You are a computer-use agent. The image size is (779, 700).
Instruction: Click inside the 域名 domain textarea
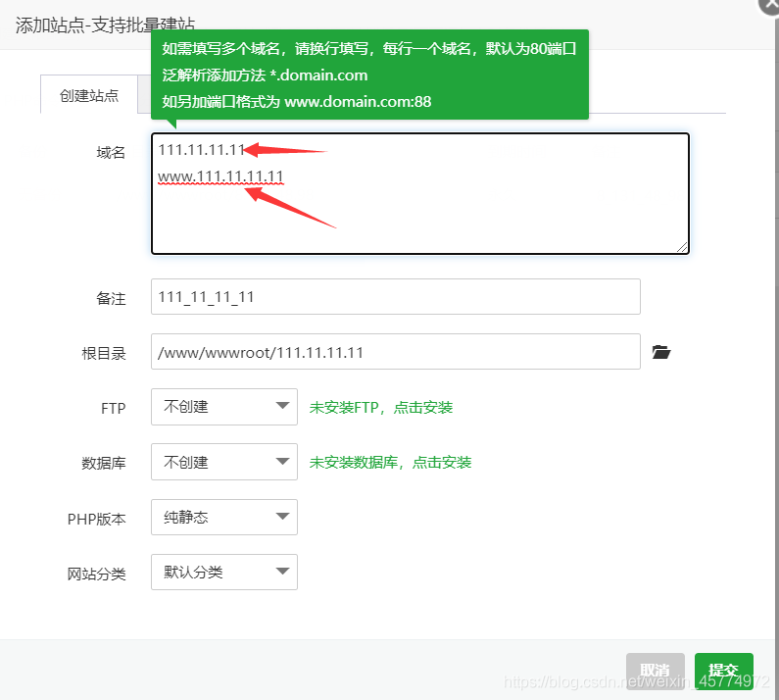click(x=419, y=193)
